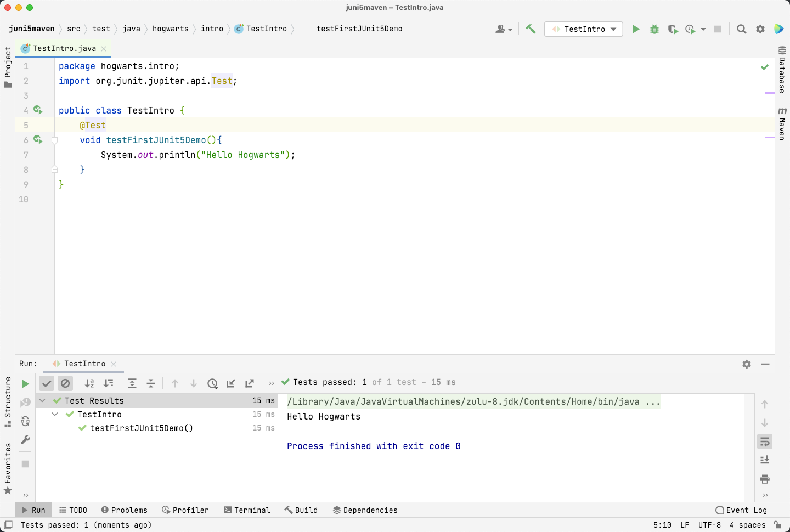Click UTF-8 encoding in status bar

click(709, 525)
